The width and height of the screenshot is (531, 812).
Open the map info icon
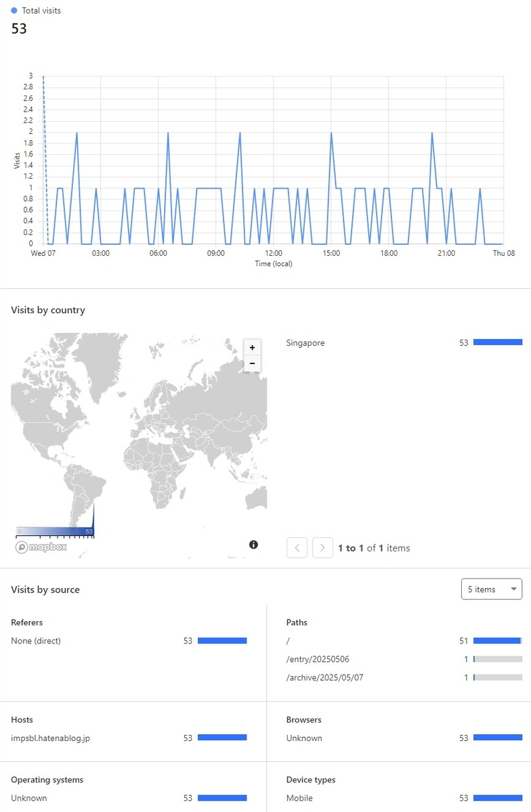pyautogui.click(x=253, y=544)
